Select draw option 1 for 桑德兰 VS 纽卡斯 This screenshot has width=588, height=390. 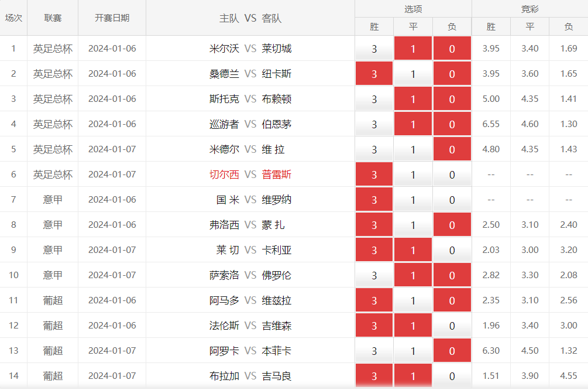pyautogui.click(x=413, y=74)
